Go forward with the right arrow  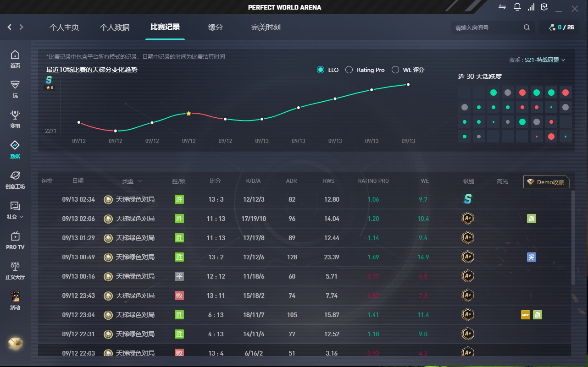tap(21, 27)
